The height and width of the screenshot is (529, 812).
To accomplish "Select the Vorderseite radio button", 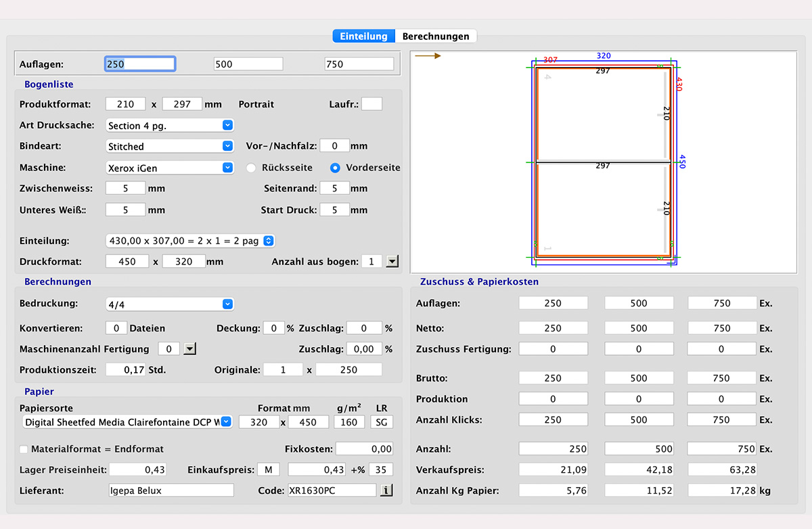I will pos(335,168).
